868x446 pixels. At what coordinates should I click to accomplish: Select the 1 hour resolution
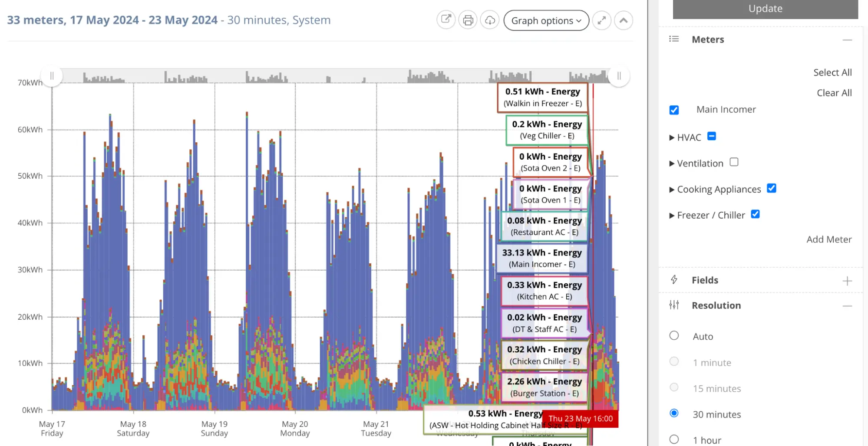click(674, 439)
